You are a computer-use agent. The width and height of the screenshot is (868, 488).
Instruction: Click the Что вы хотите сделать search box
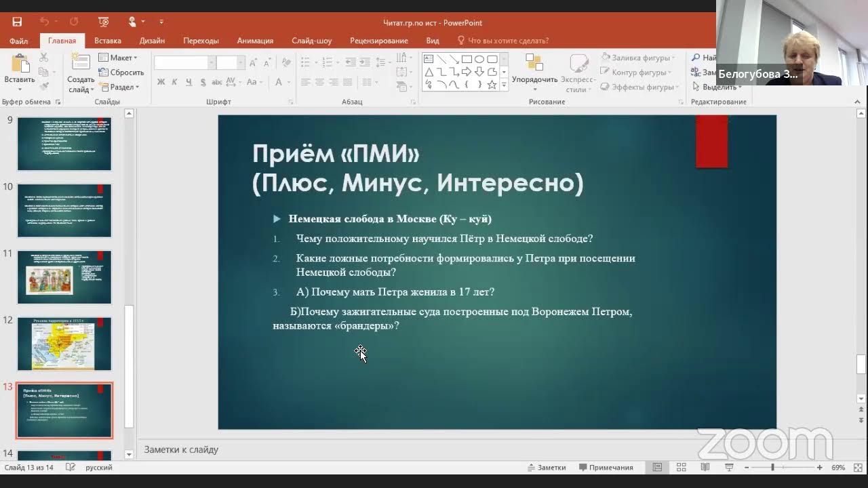503,41
